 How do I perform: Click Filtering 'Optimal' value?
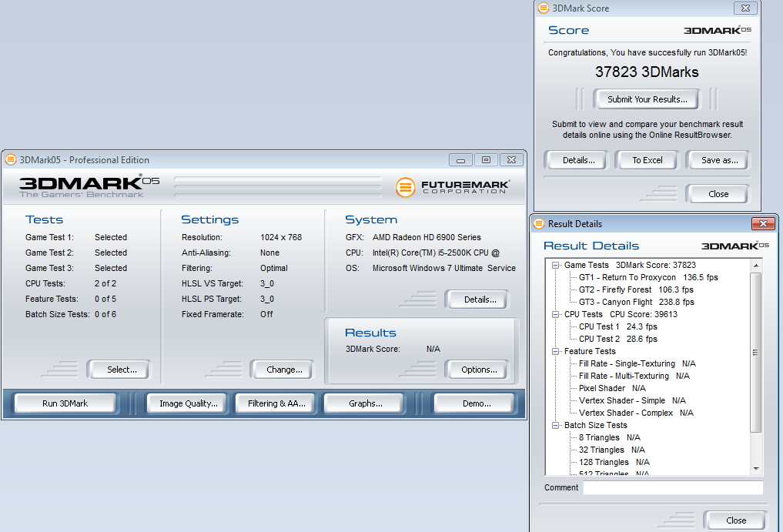tap(273, 268)
